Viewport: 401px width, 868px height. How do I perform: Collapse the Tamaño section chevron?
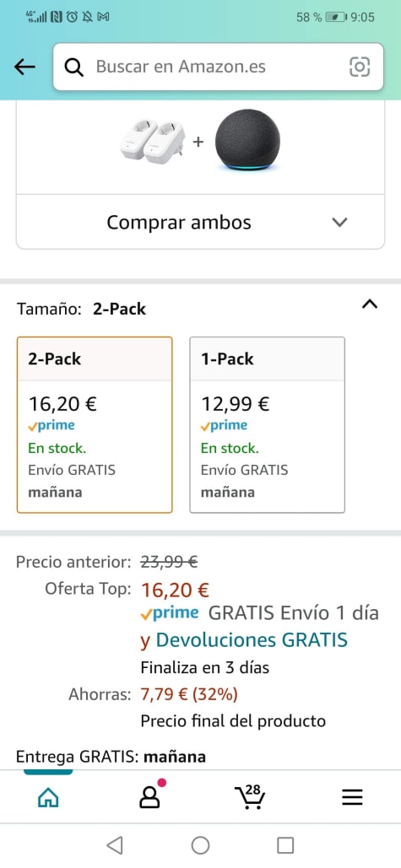[370, 304]
